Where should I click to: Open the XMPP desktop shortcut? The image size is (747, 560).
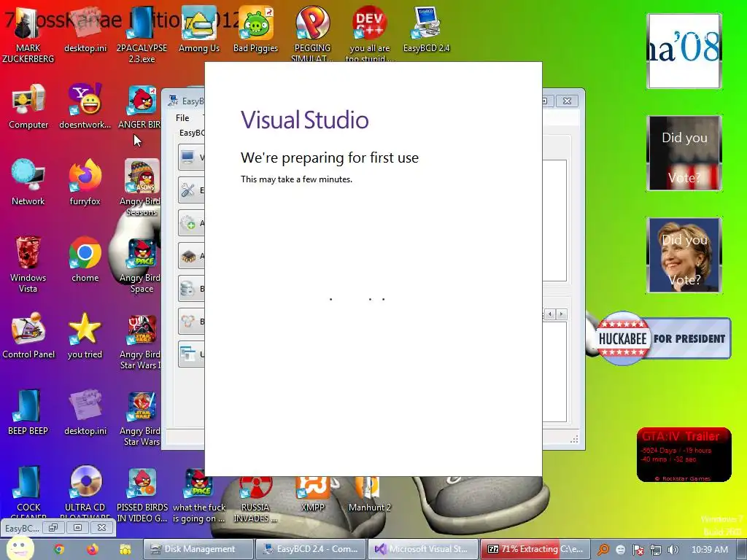[x=312, y=495]
